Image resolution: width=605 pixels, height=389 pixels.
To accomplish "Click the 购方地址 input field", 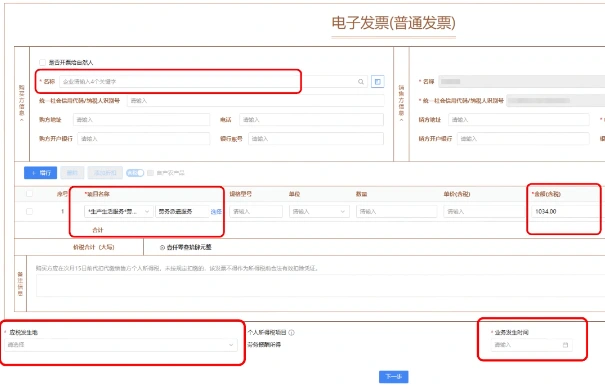I will point(141,120).
